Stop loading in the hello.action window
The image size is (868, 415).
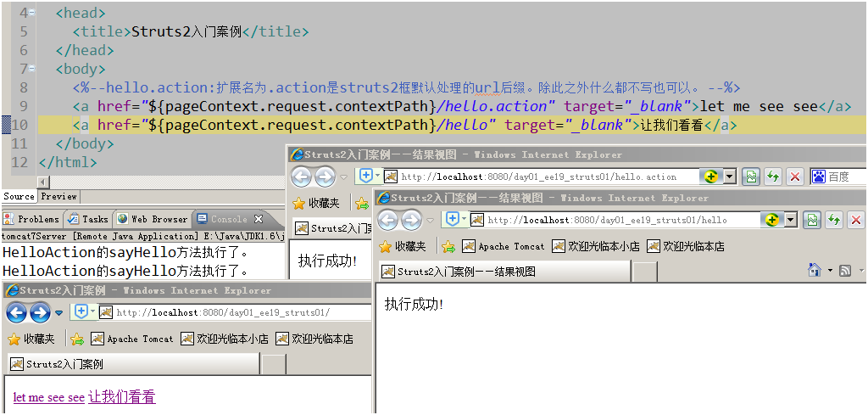795,177
